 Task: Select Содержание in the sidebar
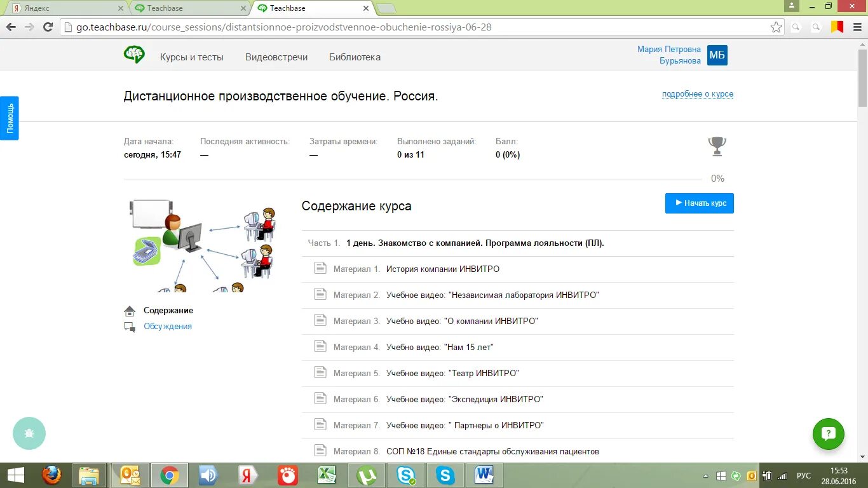[168, 311]
